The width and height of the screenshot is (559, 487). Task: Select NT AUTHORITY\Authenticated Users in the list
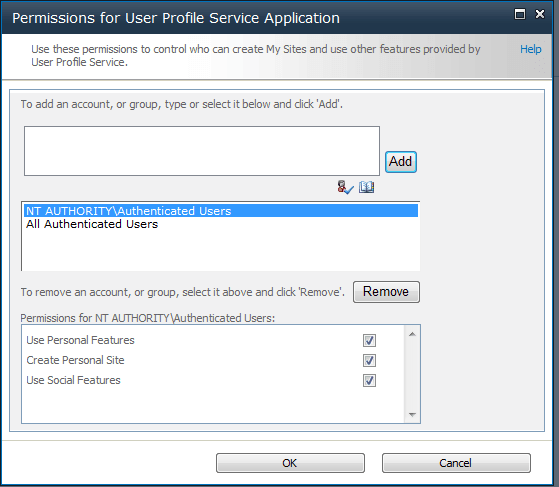[221, 211]
